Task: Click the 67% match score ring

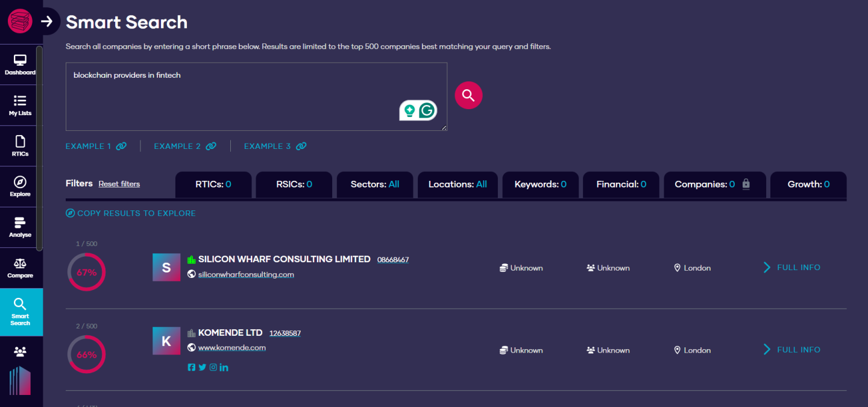Action: click(86, 272)
